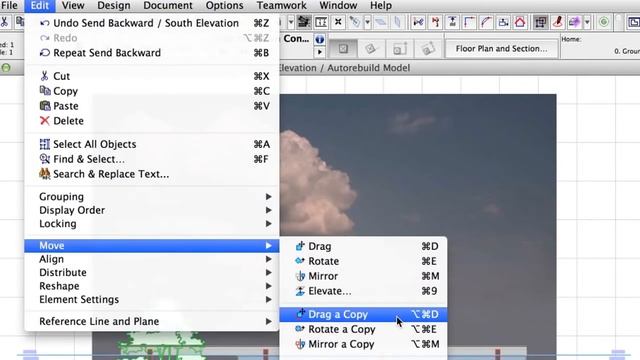Choose Repeat Send Backward
The image size is (640, 360).
click(152, 53)
